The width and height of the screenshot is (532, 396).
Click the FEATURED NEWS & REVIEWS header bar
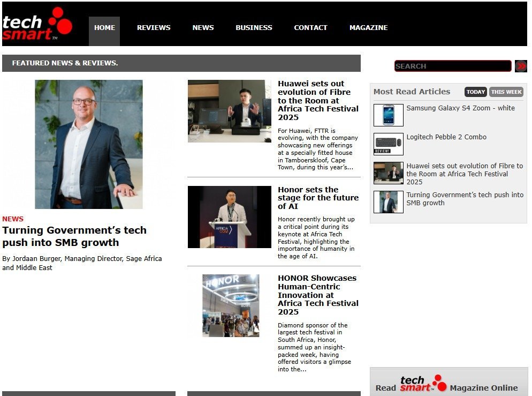(x=181, y=63)
